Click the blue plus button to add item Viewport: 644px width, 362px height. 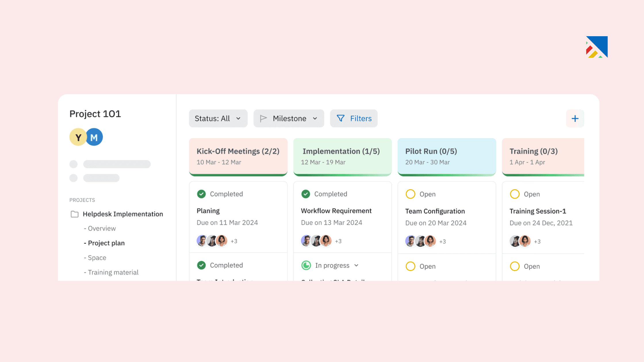[x=575, y=118]
